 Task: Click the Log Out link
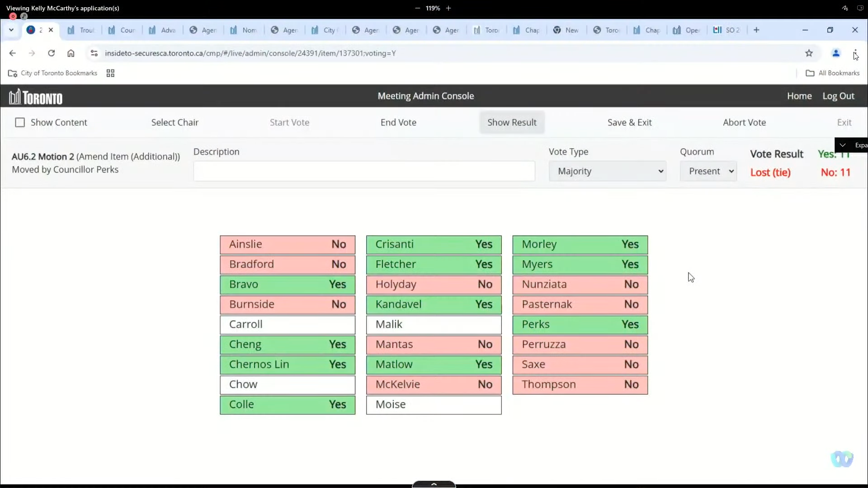click(x=839, y=96)
